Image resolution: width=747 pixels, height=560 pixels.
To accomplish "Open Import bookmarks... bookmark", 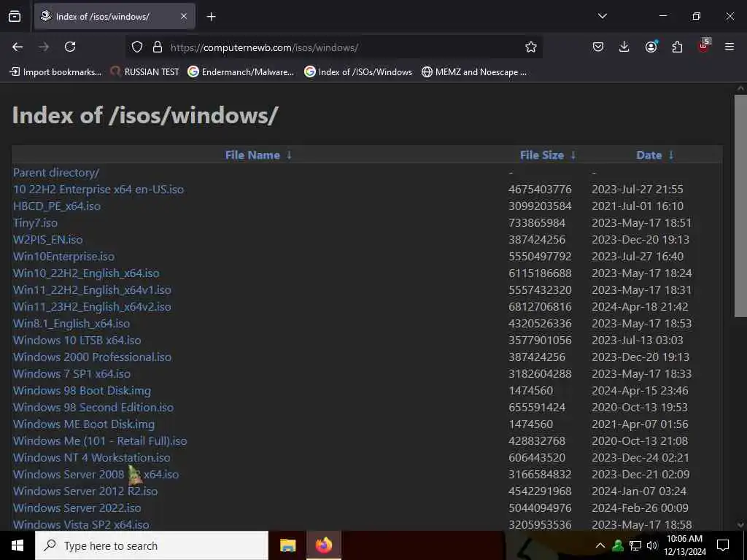I will [55, 72].
